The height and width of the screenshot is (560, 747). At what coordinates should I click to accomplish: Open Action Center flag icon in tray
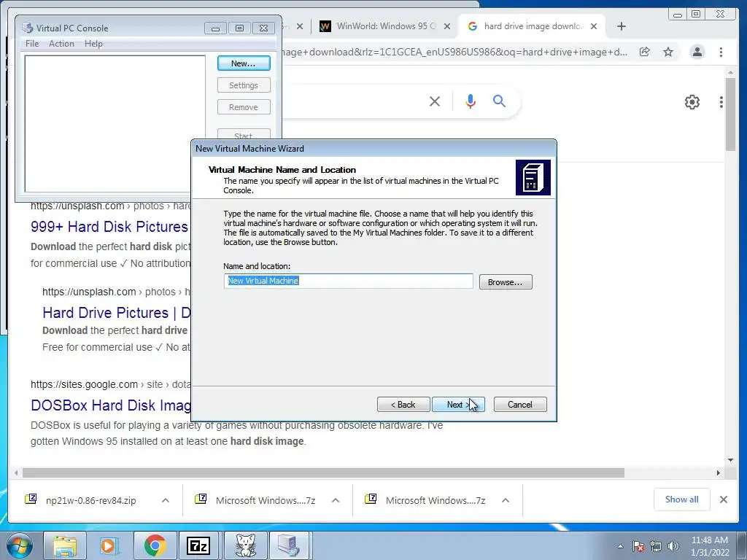(x=638, y=546)
